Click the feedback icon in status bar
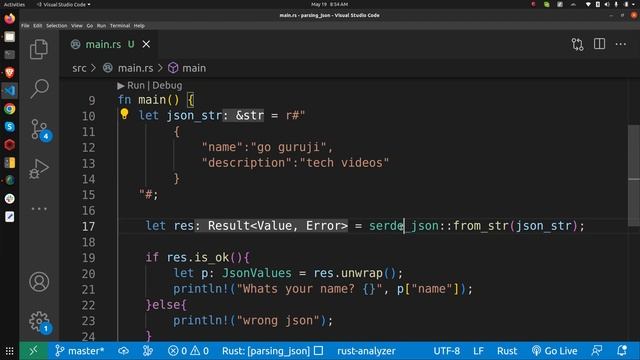Image resolution: width=640 pixels, height=360 pixels. [597, 351]
